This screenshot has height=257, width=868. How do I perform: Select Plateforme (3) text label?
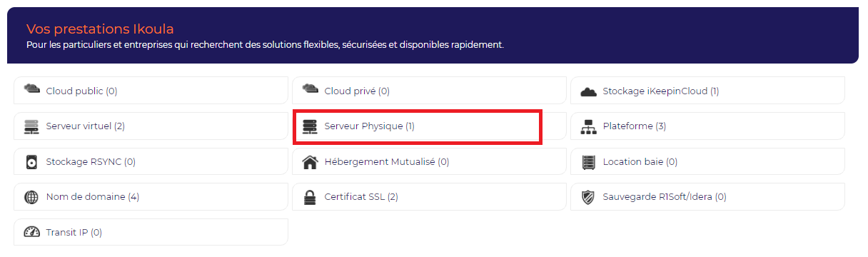point(634,126)
